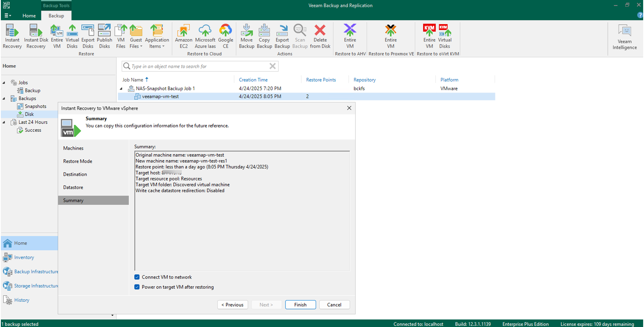The height and width of the screenshot is (327, 644).
Task: Expand navigation options arrow below History
Action: coord(112,316)
